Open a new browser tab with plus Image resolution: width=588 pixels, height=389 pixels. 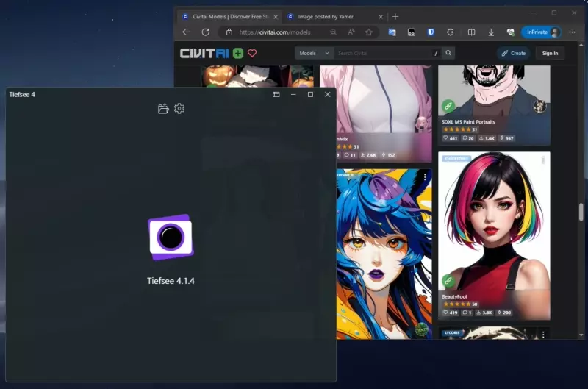[x=395, y=17]
